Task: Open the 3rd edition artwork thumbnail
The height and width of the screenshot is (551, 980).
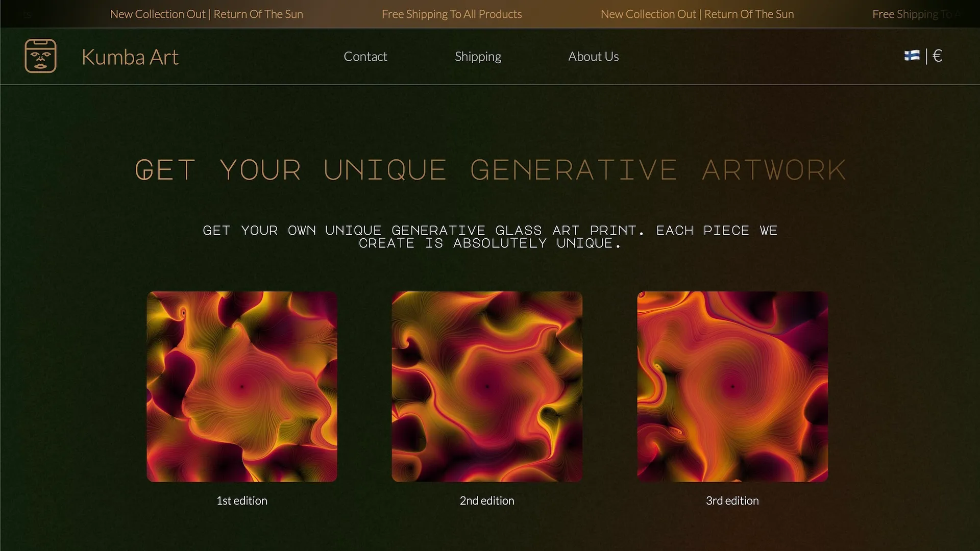Action: tap(732, 387)
